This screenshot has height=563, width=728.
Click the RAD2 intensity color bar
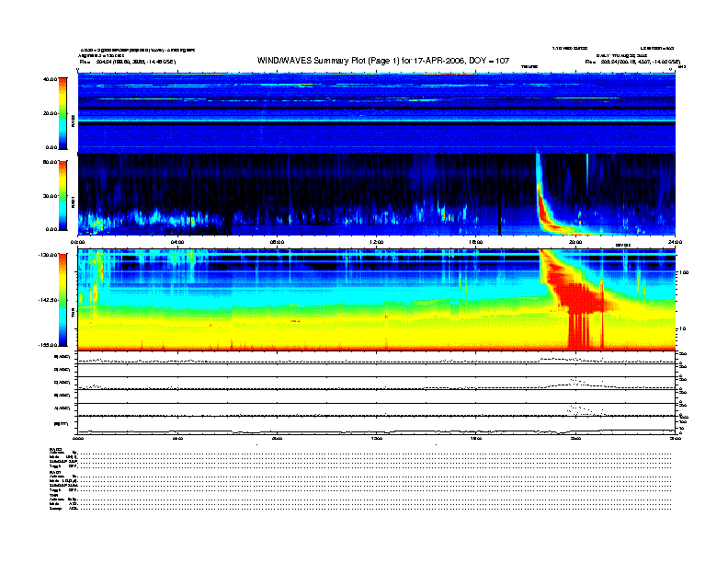coord(63,113)
